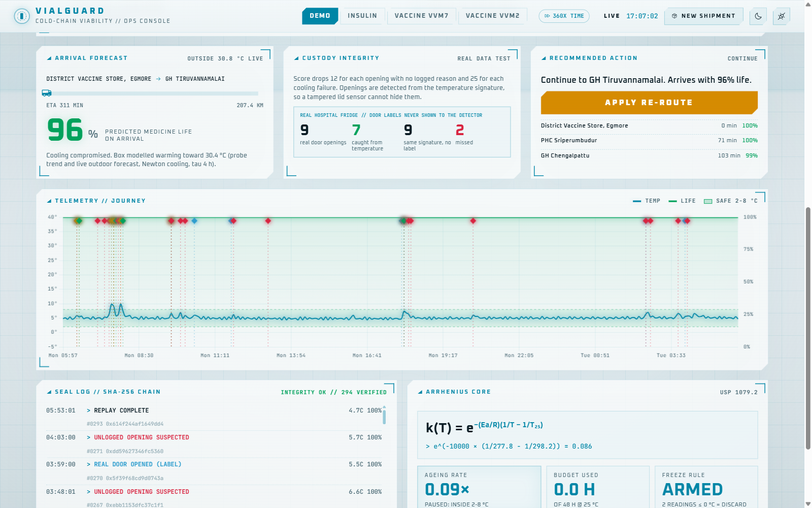Click the Arrhenius k(T) formula box

coord(588,435)
